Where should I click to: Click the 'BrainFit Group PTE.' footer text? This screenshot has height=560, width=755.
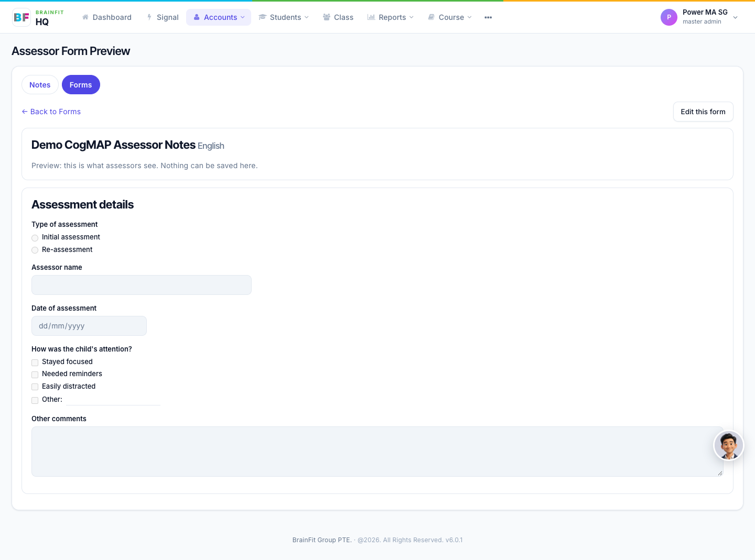(x=322, y=540)
